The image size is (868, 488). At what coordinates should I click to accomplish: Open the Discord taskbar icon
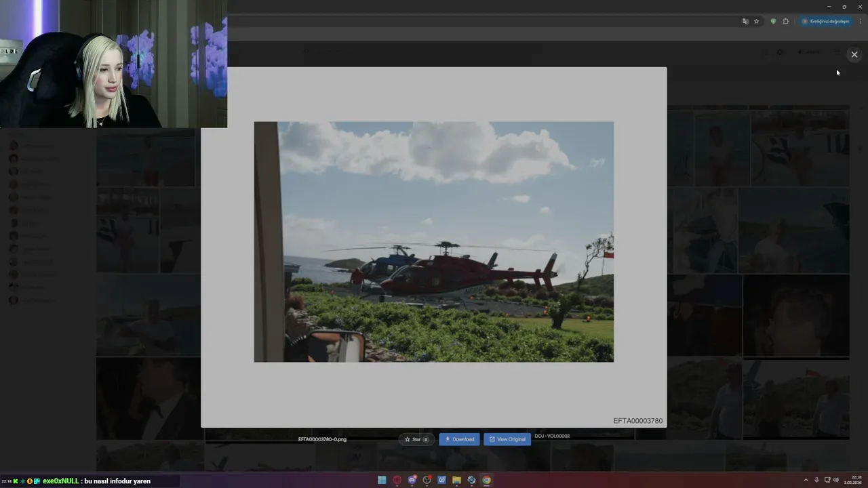tap(412, 480)
